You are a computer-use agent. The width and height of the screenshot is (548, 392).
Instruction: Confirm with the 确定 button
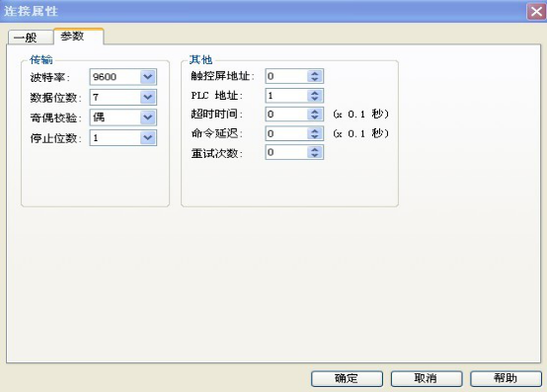click(347, 378)
